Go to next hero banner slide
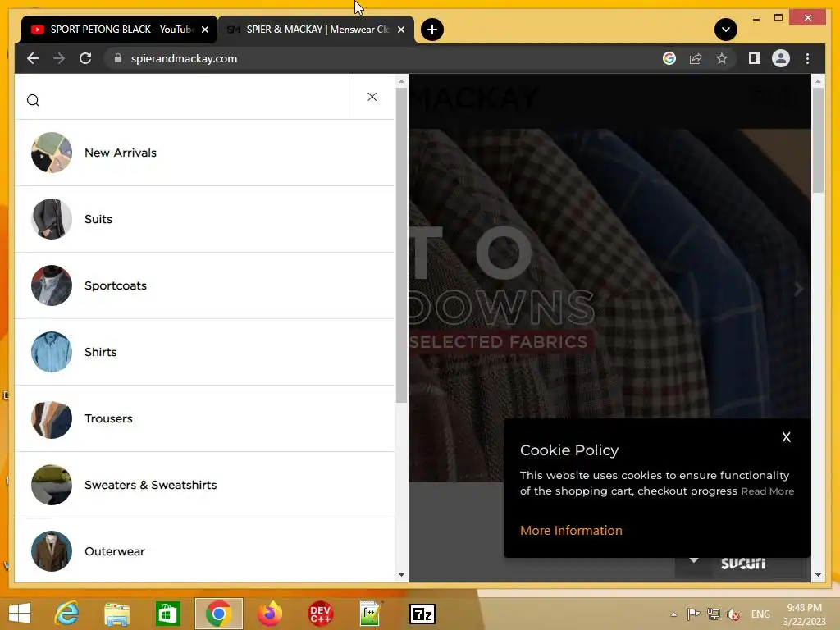 (798, 290)
